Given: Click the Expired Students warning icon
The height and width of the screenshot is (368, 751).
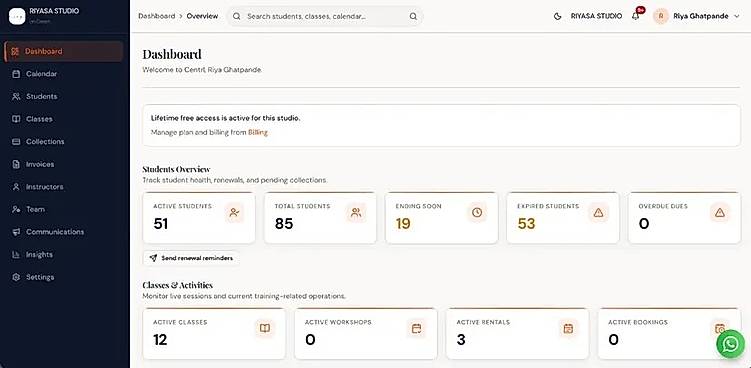Looking at the screenshot, I should click(x=599, y=212).
